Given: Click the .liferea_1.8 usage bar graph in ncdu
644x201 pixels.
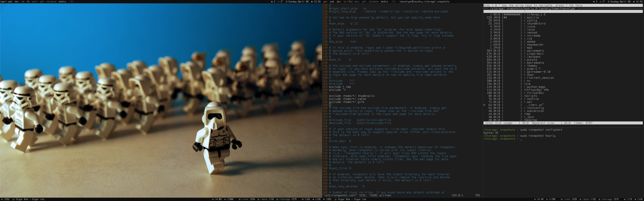Looking at the screenshot, I should tap(512, 14).
